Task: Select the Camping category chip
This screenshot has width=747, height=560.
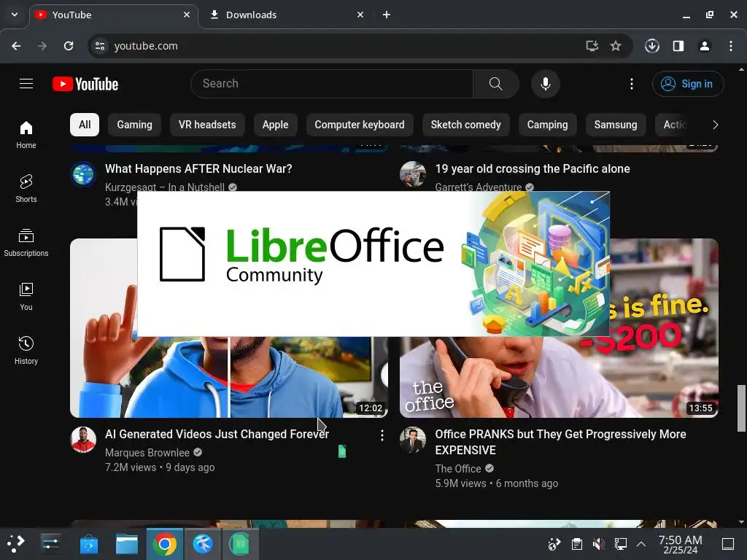Action: coord(547,125)
